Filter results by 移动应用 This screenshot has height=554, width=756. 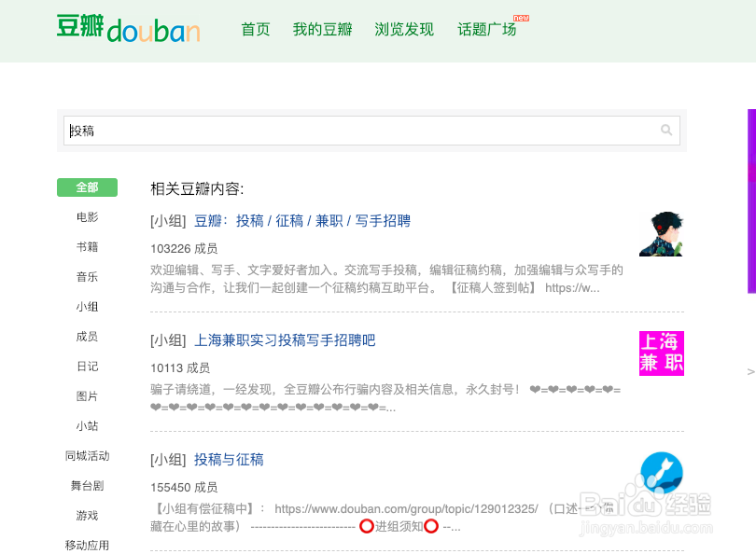pos(88,546)
